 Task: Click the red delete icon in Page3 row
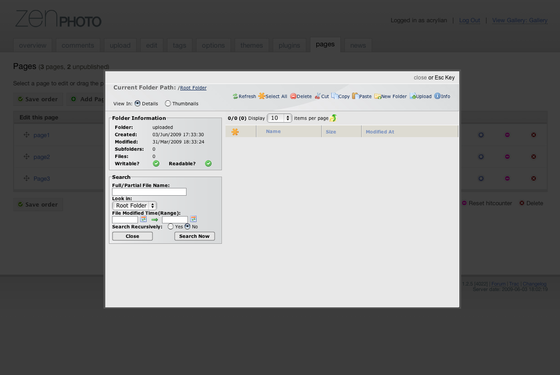pos(534,179)
